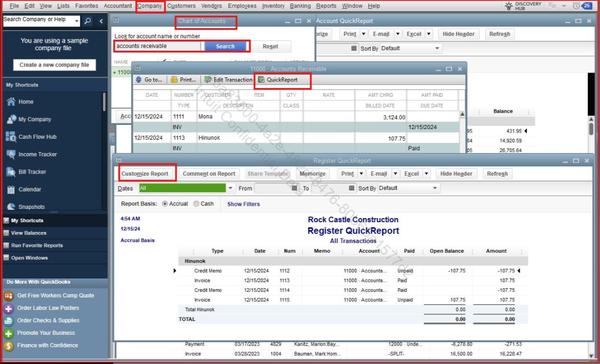The width and height of the screenshot is (600, 364).
Task: Open the Home shortcut icon
Action: (x=11, y=102)
